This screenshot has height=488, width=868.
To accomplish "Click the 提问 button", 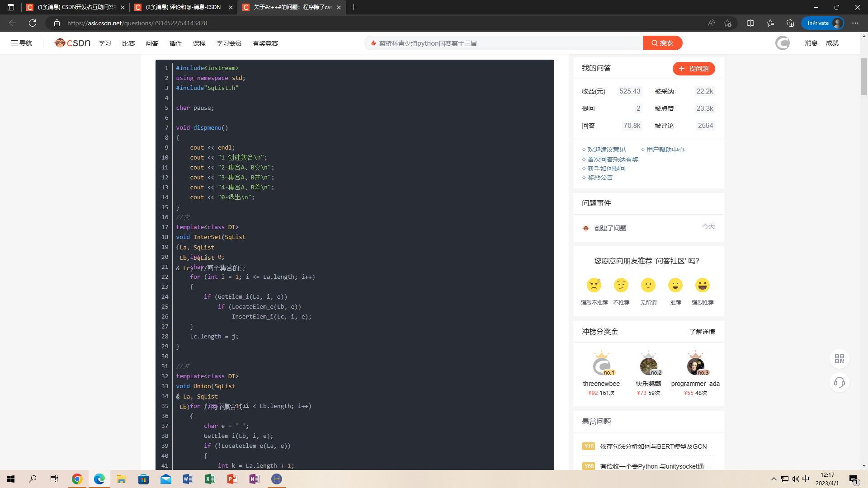I will click(x=693, y=69).
